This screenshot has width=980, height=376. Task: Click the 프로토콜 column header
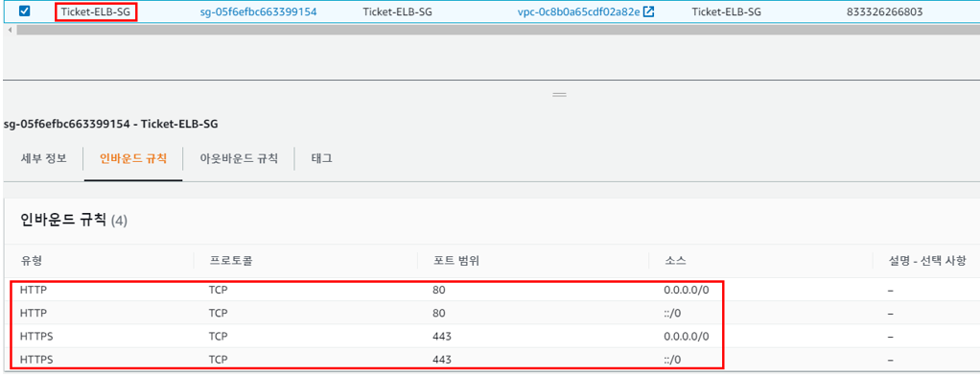click(x=230, y=260)
